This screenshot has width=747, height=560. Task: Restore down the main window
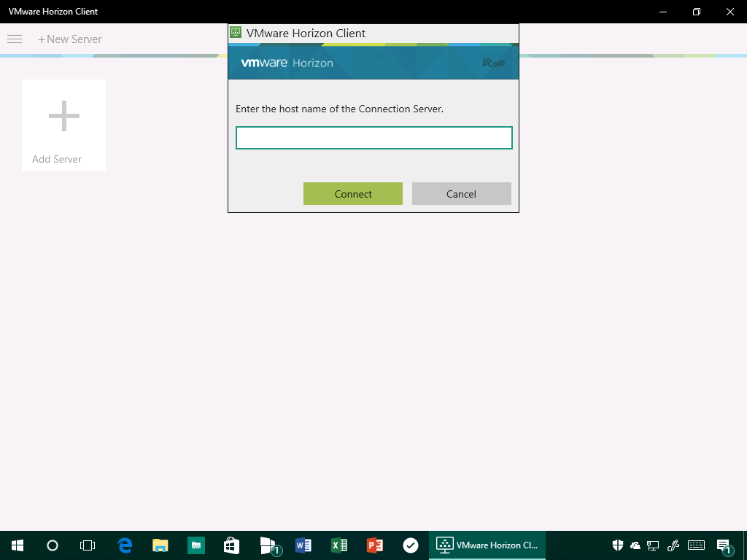point(697,12)
